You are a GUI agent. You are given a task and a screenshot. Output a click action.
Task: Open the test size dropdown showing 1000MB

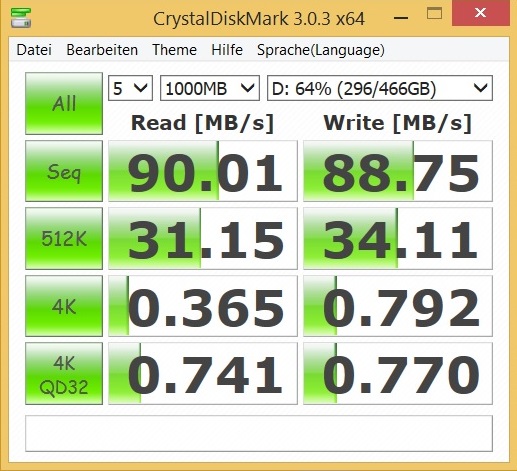point(210,88)
